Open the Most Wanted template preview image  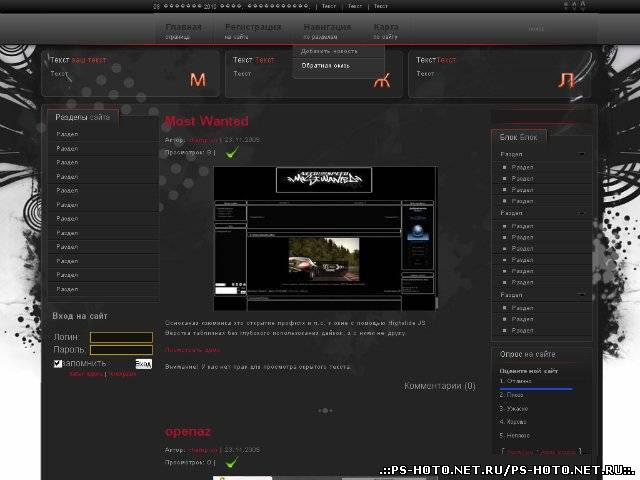(x=325, y=238)
